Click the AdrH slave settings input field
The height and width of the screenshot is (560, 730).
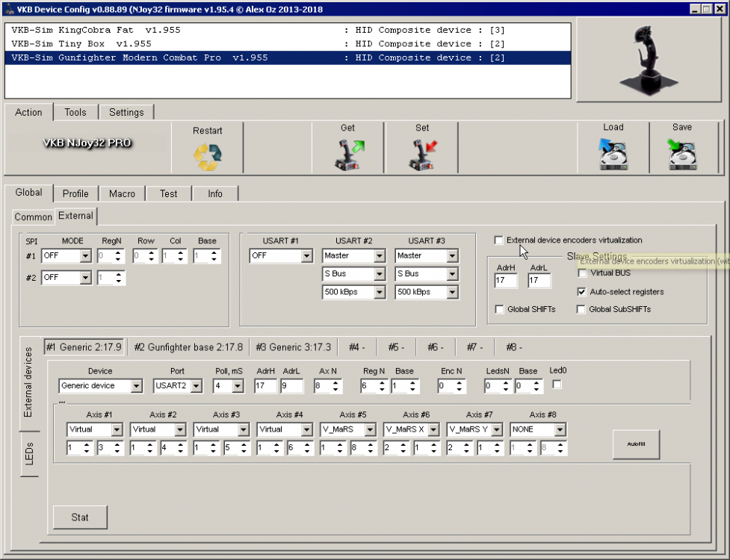[x=506, y=281]
